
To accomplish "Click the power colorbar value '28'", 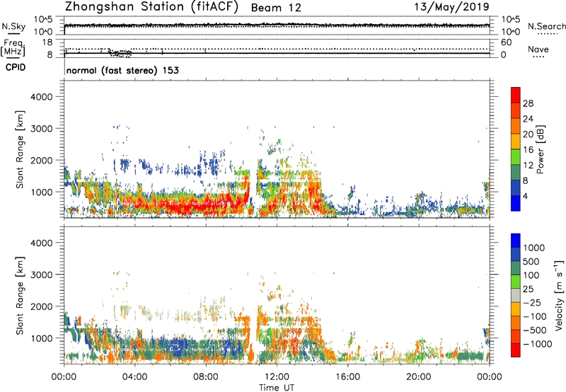I will tap(528, 103).
